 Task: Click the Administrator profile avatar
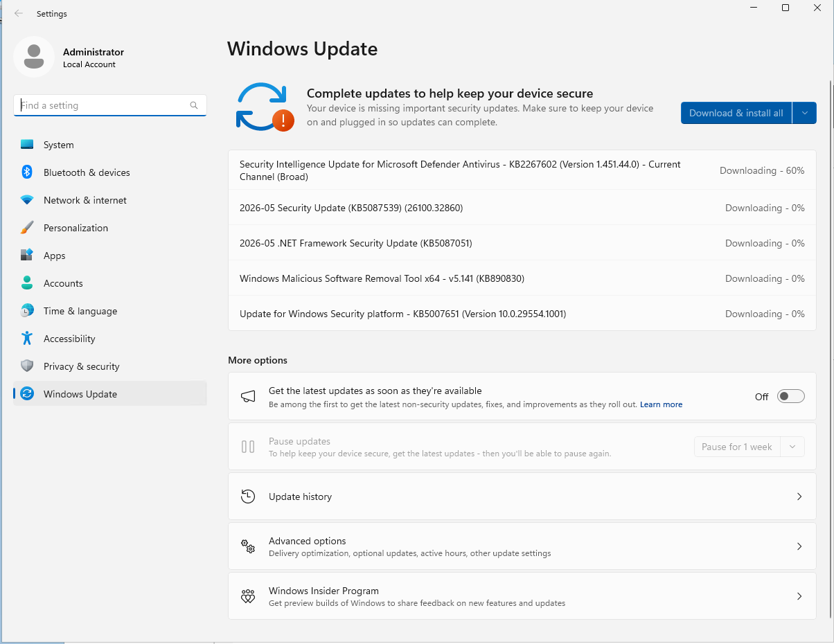pos(34,57)
